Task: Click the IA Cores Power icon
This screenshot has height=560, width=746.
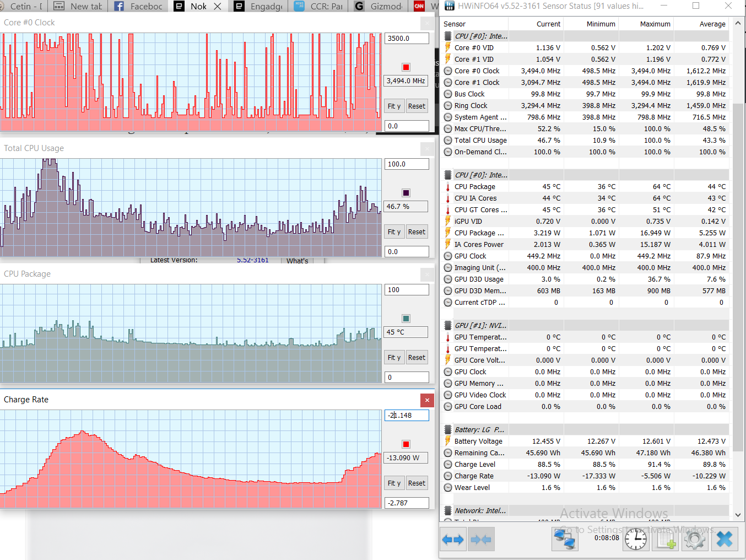Action: click(x=448, y=245)
